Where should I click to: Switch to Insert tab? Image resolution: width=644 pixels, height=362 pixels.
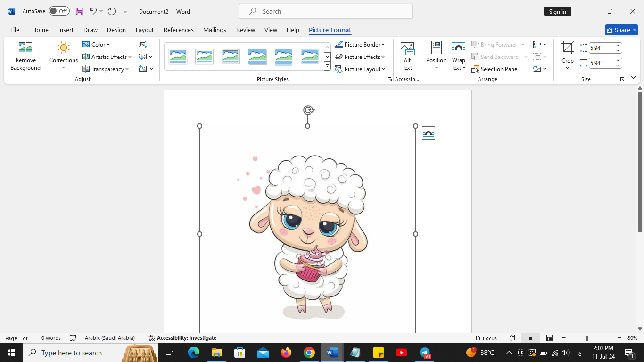click(66, 30)
